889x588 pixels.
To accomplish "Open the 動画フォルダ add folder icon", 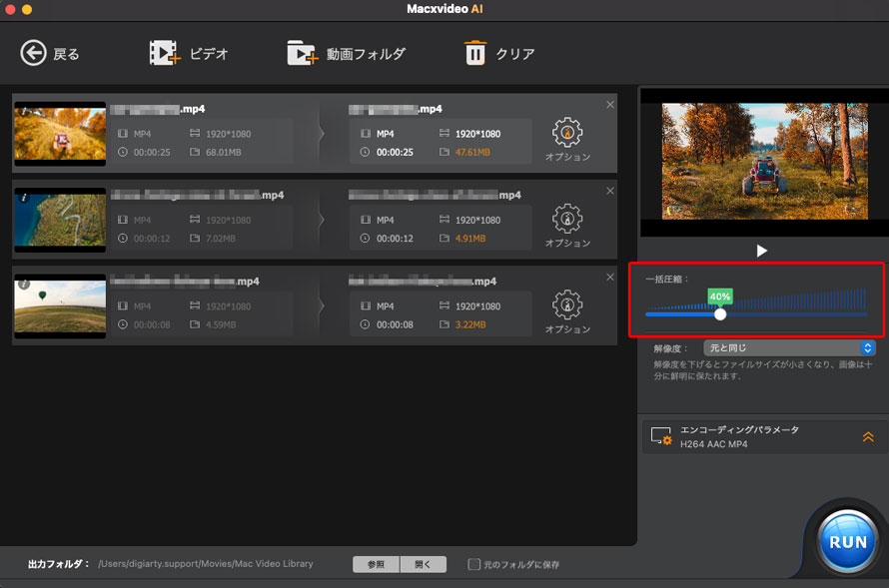I will [303, 53].
